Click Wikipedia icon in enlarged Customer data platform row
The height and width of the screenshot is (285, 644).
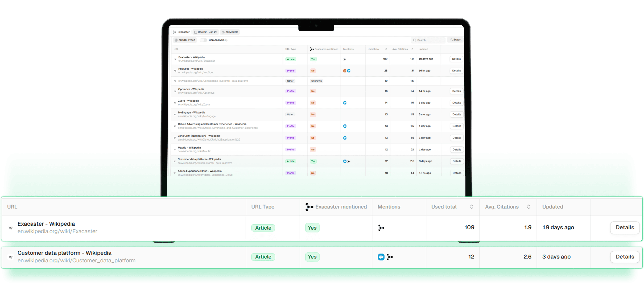pyautogui.click(x=11, y=257)
